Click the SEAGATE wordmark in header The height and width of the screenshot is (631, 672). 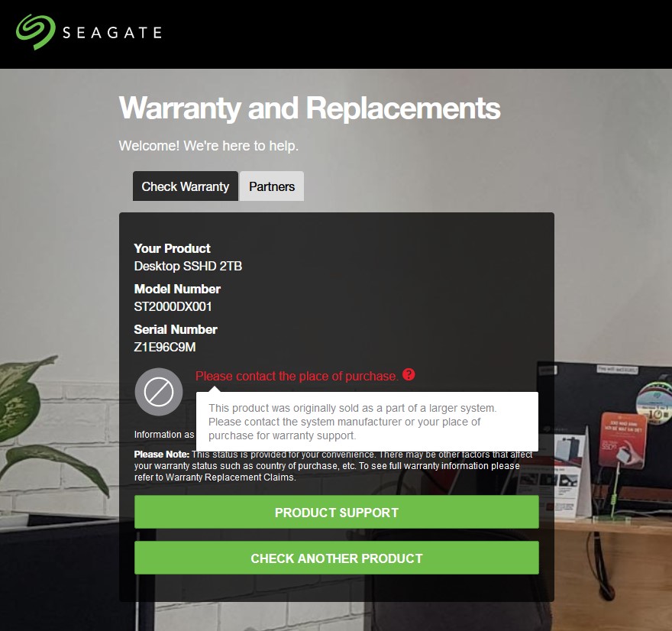(112, 33)
